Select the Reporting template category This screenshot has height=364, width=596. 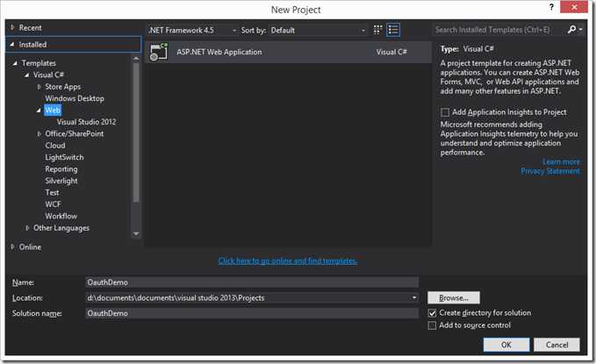(61, 169)
